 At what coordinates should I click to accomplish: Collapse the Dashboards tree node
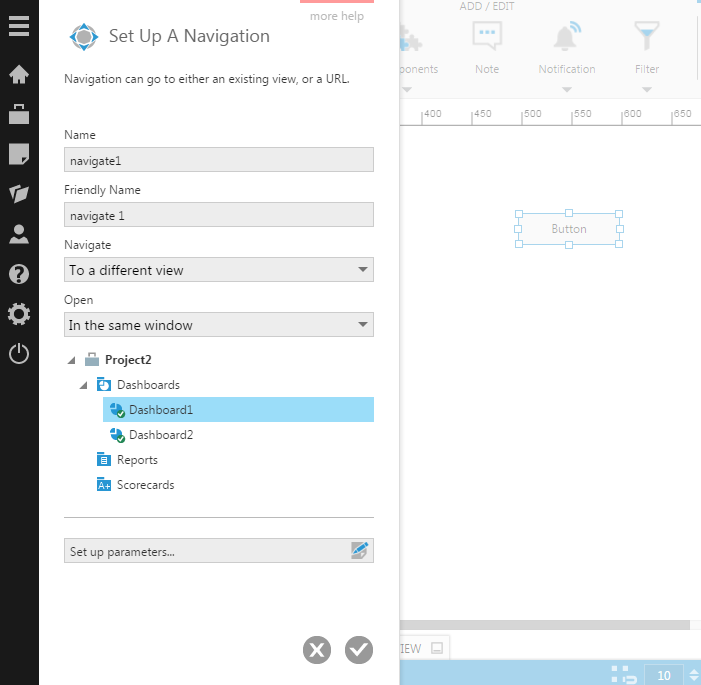tap(84, 385)
